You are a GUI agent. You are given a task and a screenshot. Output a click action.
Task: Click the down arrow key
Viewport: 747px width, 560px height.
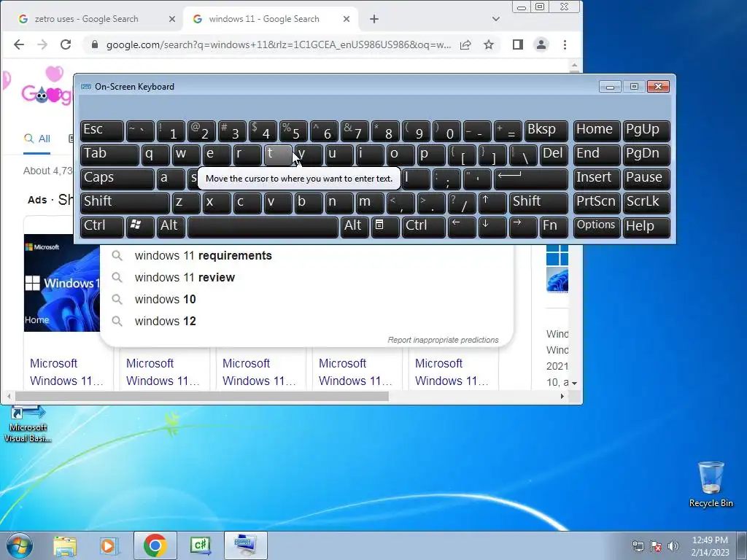pyautogui.click(x=492, y=227)
